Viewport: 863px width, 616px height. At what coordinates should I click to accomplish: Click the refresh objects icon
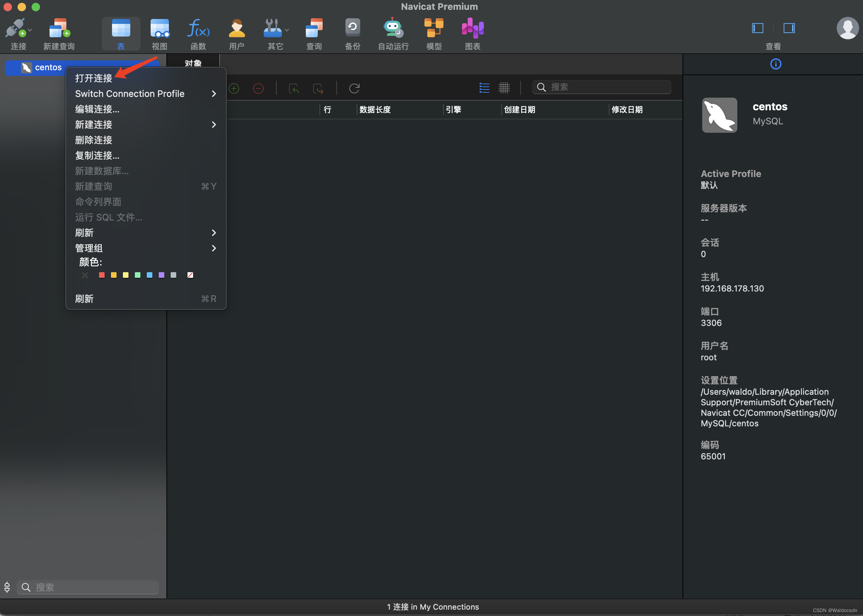point(354,89)
